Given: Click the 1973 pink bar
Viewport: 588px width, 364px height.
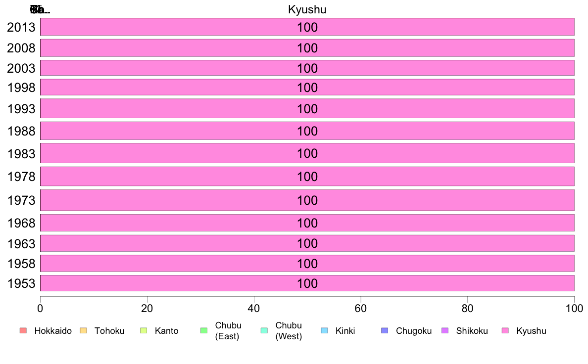Looking at the screenshot, I should click(x=307, y=200).
